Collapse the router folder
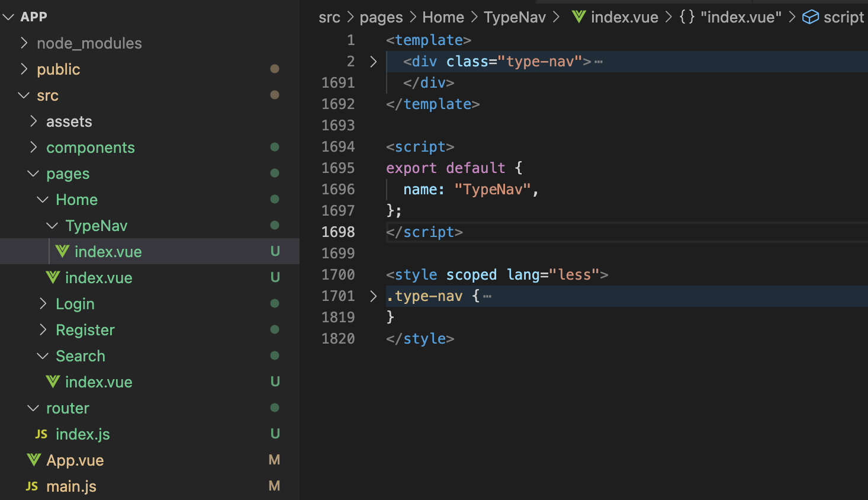The height and width of the screenshot is (500, 868). [x=34, y=408]
